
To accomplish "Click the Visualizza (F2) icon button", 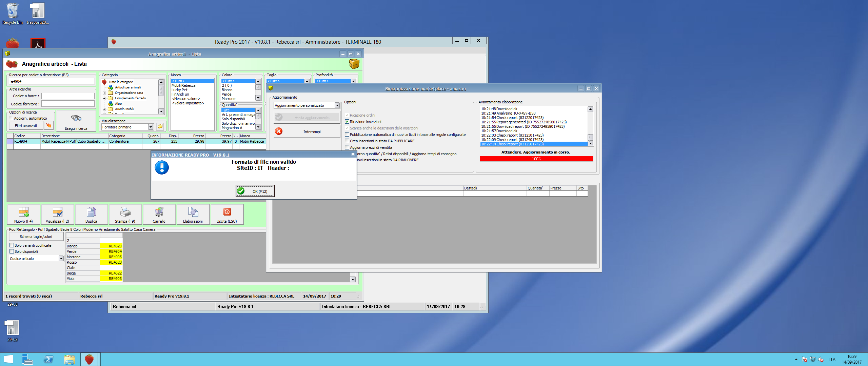I will 57,212.
